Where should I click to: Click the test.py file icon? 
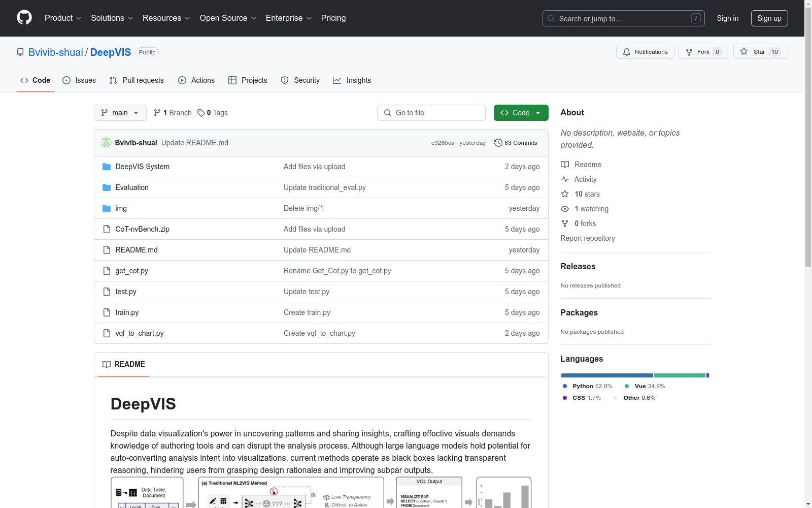coord(107,292)
